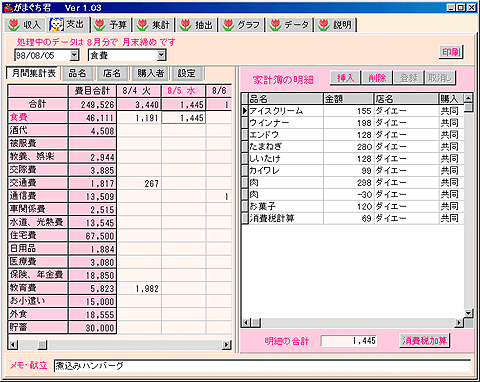Click the がまぐち君 title bar app icon

pos(8,7)
